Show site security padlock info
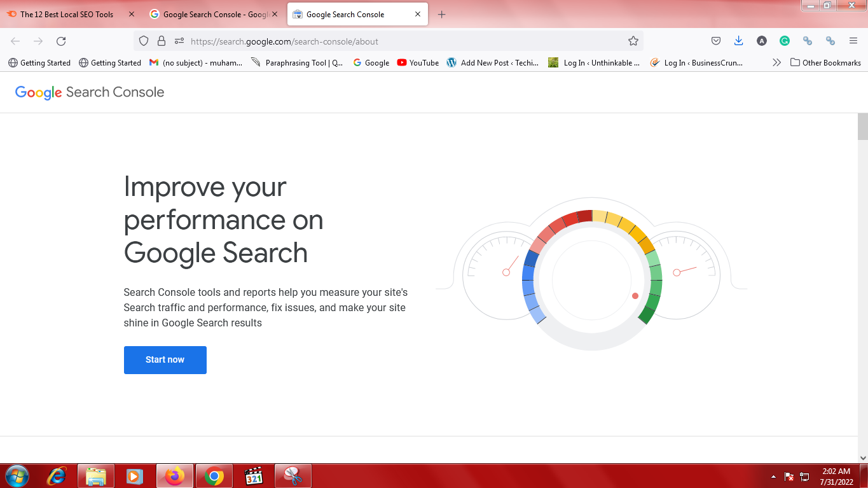This screenshot has width=868, height=488. (162, 41)
